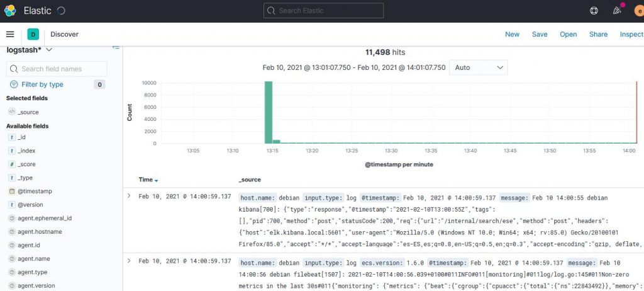644x291 pixels.
Task: Click the _type string type icon
Action: pos(12,178)
